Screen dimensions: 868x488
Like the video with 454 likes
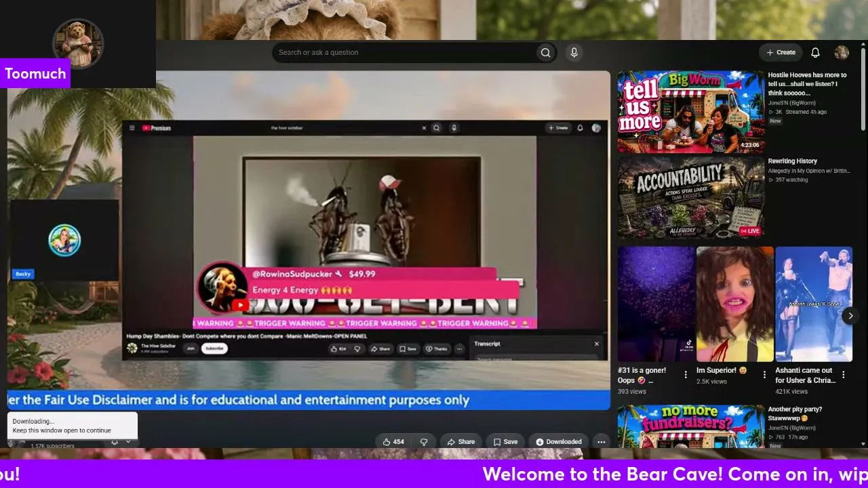393,442
